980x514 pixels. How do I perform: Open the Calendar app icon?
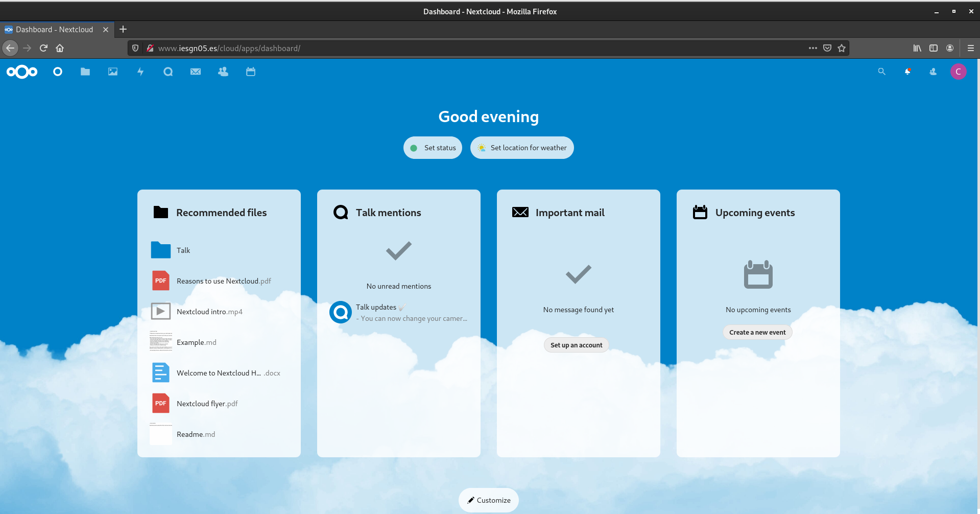click(251, 72)
